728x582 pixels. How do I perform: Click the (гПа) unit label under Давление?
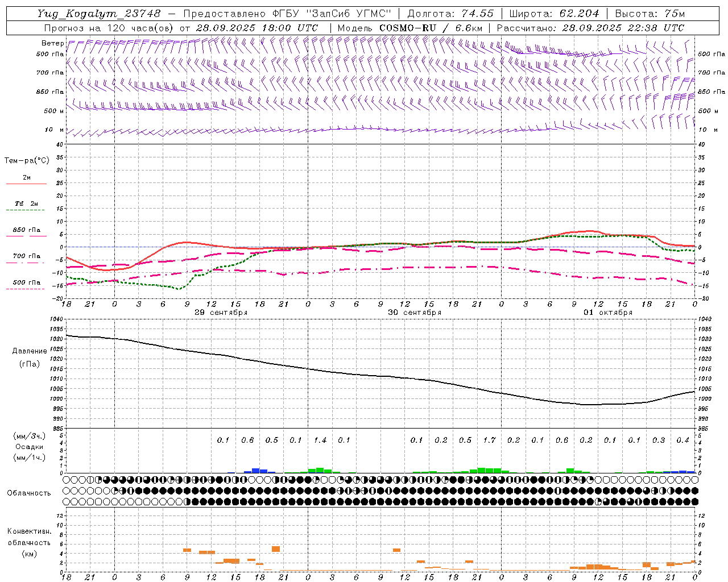[30, 364]
